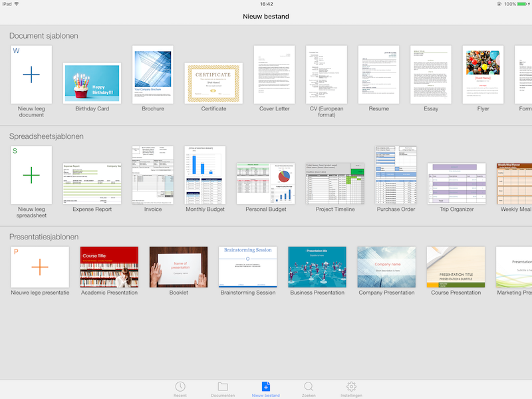Open the Trip Organizer template
The image size is (532, 399).
(x=456, y=183)
